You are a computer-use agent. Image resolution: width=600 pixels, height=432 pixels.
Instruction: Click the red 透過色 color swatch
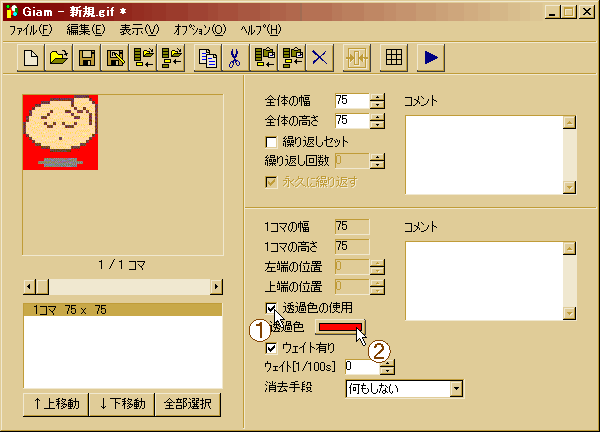[340, 328]
